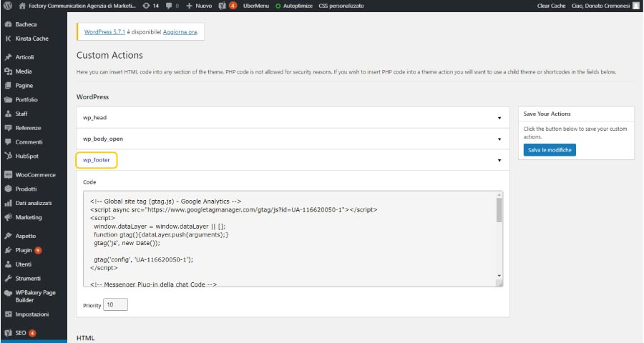The width and height of the screenshot is (644, 343).
Task: Click the Salva le modifiche button
Action: [x=550, y=150]
